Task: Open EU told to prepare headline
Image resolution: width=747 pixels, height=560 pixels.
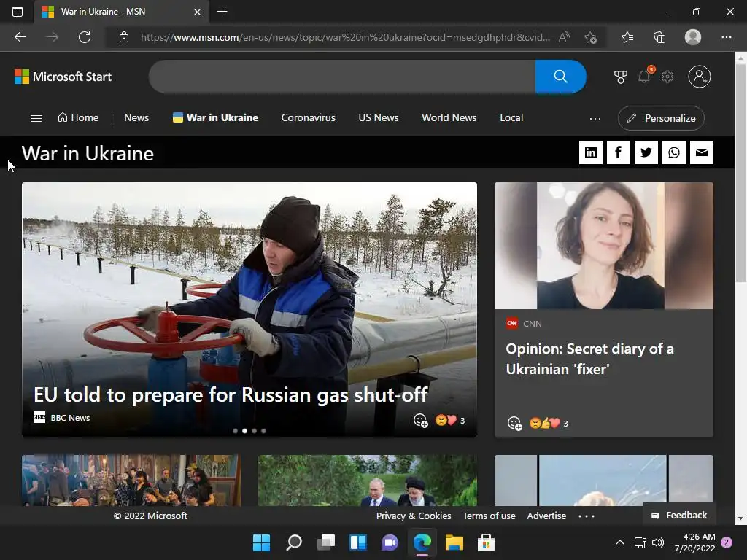Action: click(231, 394)
